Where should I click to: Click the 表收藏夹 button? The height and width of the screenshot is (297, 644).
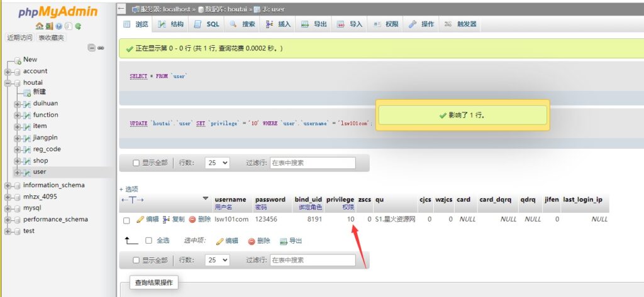(51, 38)
